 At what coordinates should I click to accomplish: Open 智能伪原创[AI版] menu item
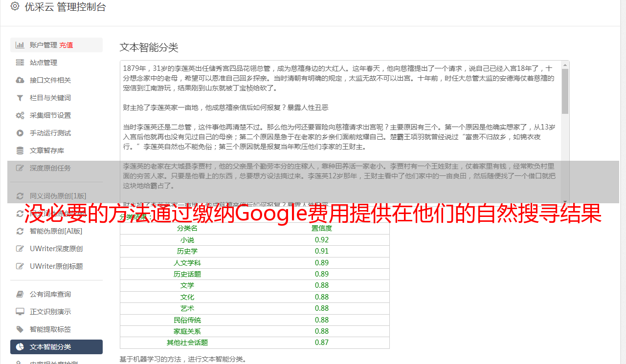[x=56, y=231]
